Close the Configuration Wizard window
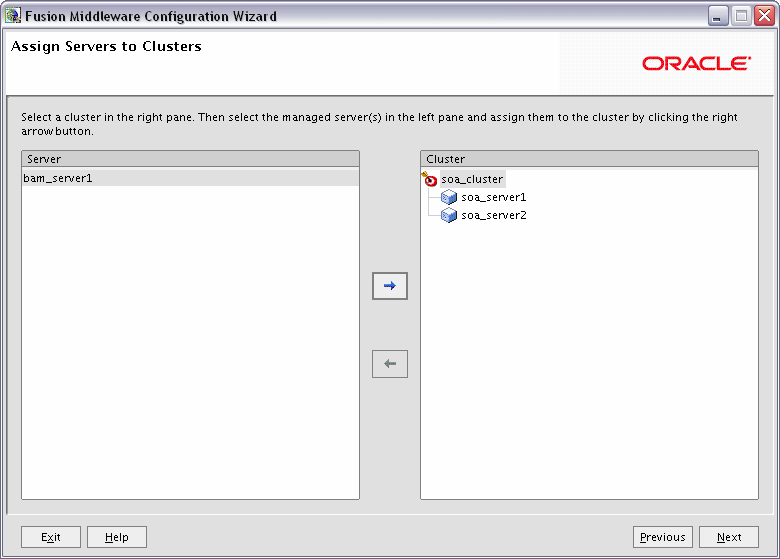The width and height of the screenshot is (780, 559). (x=764, y=16)
